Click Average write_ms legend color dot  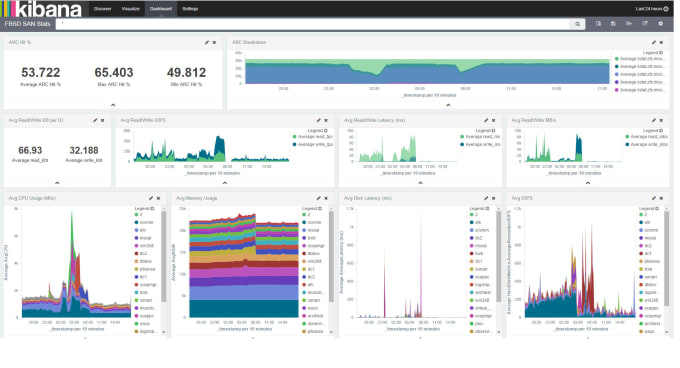click(x=462, y=144)
